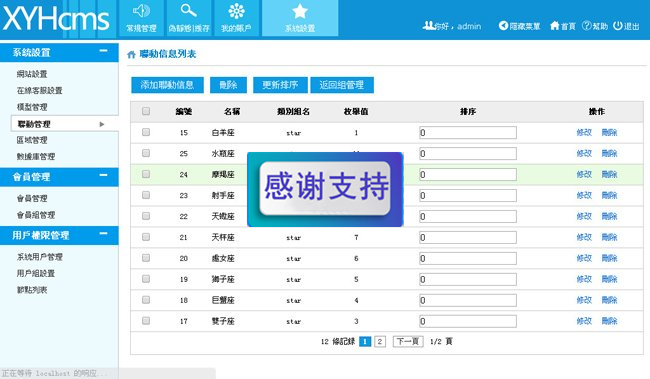
Task: Check the box for 處女座 row
Action: (146, 258)
